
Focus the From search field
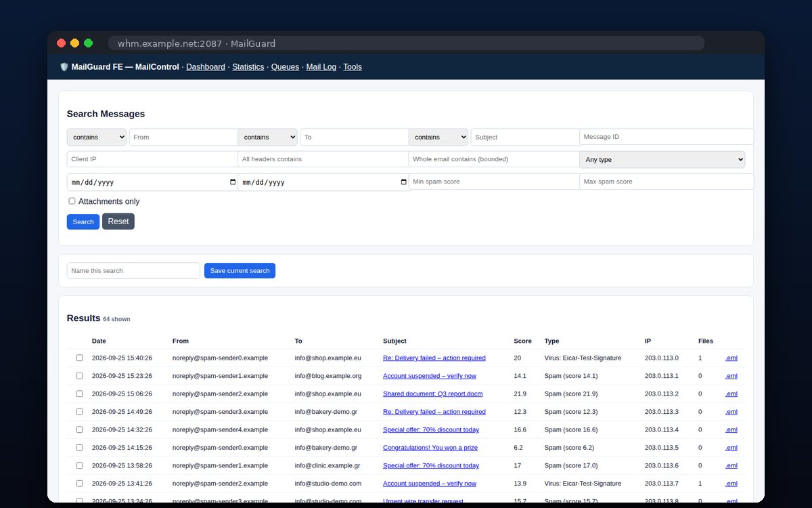point(183,137)
